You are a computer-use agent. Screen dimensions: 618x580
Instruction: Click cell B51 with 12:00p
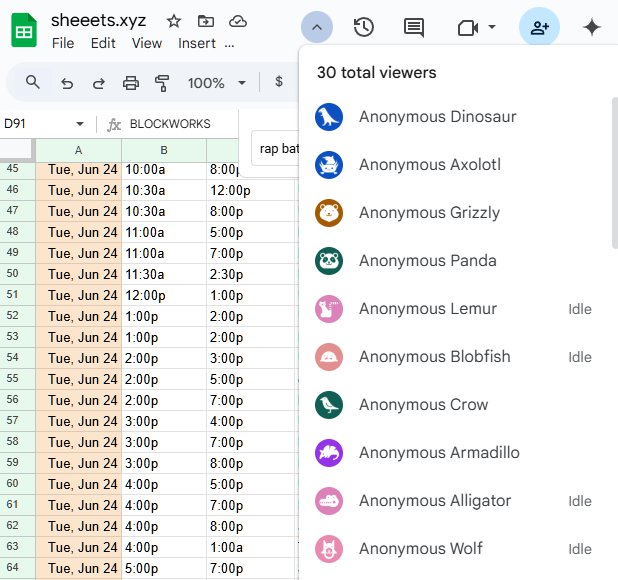click(164, 295)
